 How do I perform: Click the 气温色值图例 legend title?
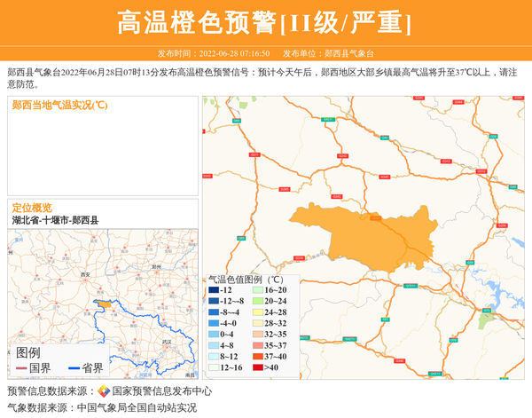[x=246, y=279]
